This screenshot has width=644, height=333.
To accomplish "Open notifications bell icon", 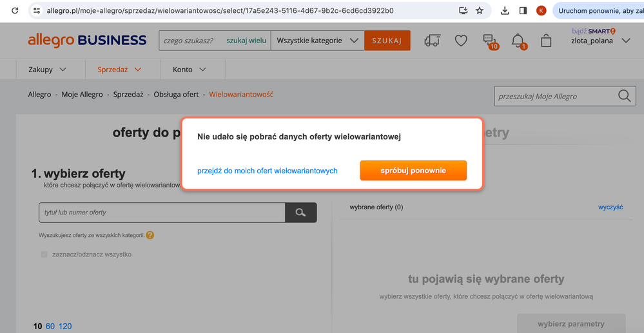I will point(518,41).
